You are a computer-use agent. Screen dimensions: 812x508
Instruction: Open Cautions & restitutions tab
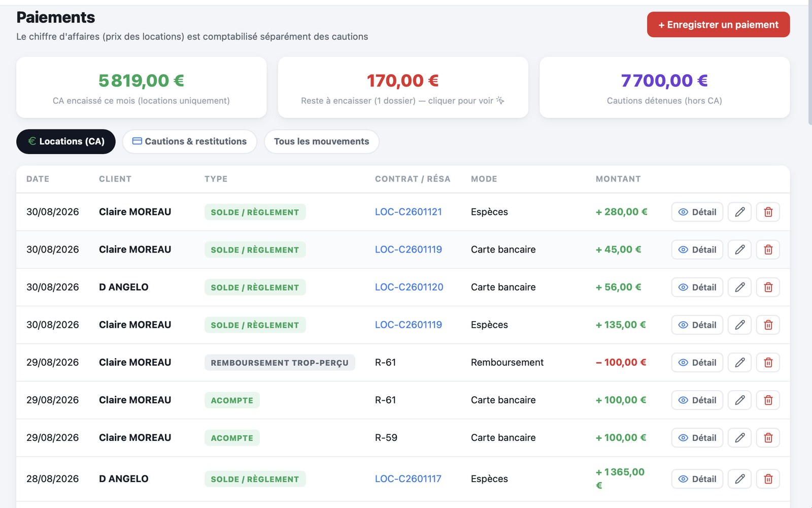pos(189,141)
